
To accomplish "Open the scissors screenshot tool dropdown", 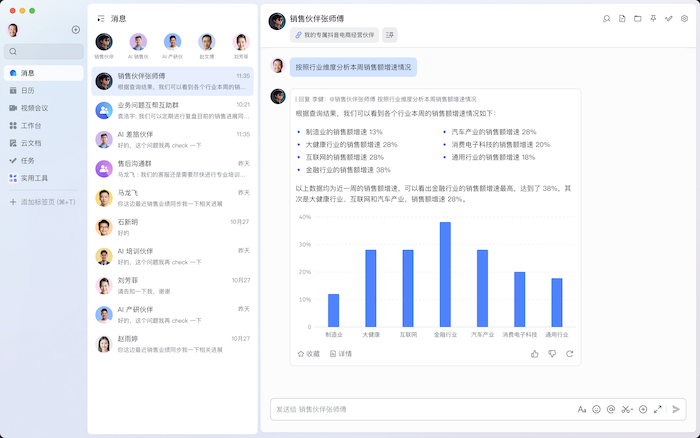I will [x=627, y=409].
